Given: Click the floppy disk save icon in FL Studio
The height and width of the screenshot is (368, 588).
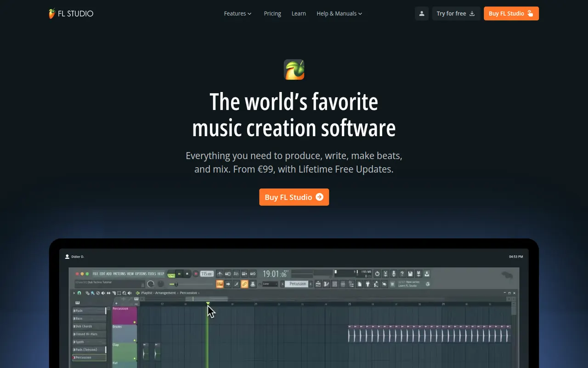Looking at the screenshot, I should [410, 274].
